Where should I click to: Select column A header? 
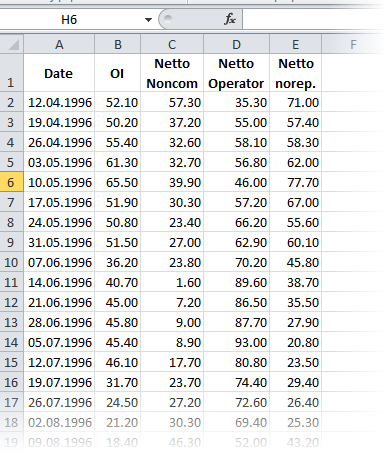(x=59, y=44)
